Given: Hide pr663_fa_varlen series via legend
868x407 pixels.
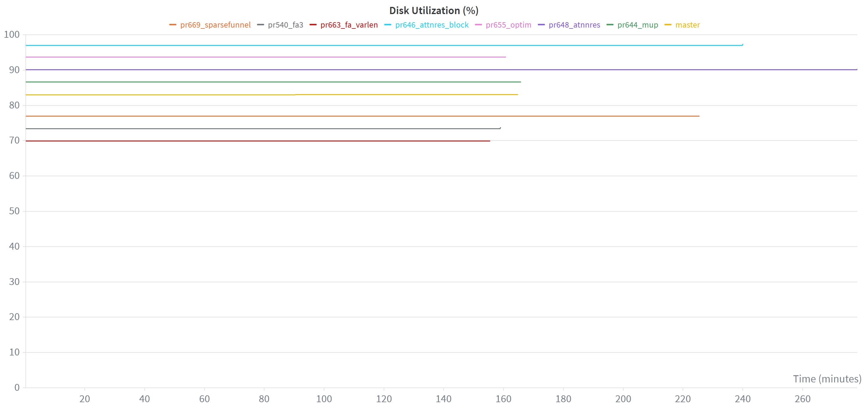Looking at the screenshot, I should click(x=349, y=25).
